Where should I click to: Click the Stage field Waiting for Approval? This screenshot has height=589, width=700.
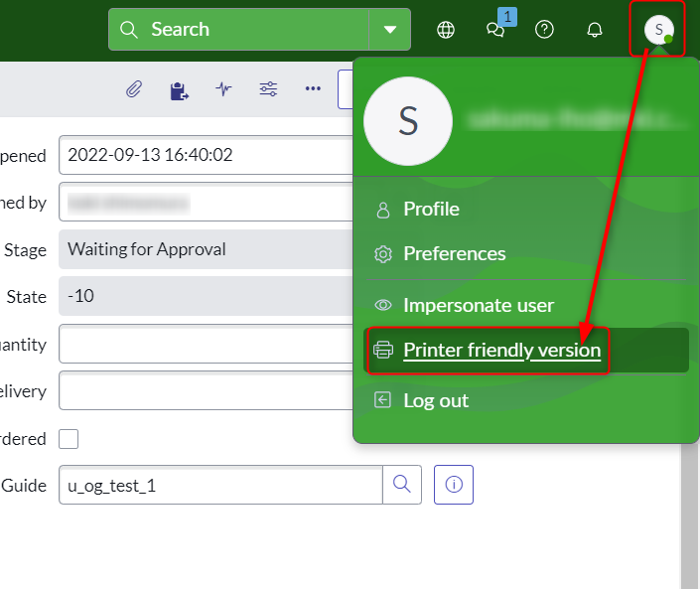206,249
